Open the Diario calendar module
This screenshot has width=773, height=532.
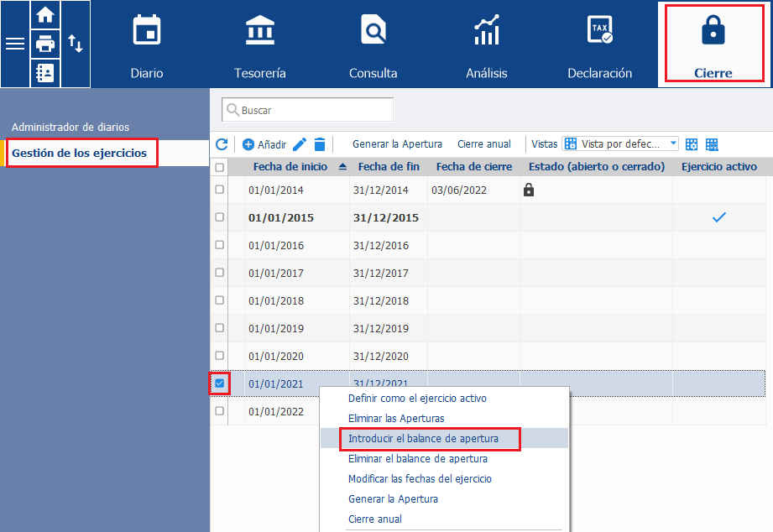coord(146,46)
